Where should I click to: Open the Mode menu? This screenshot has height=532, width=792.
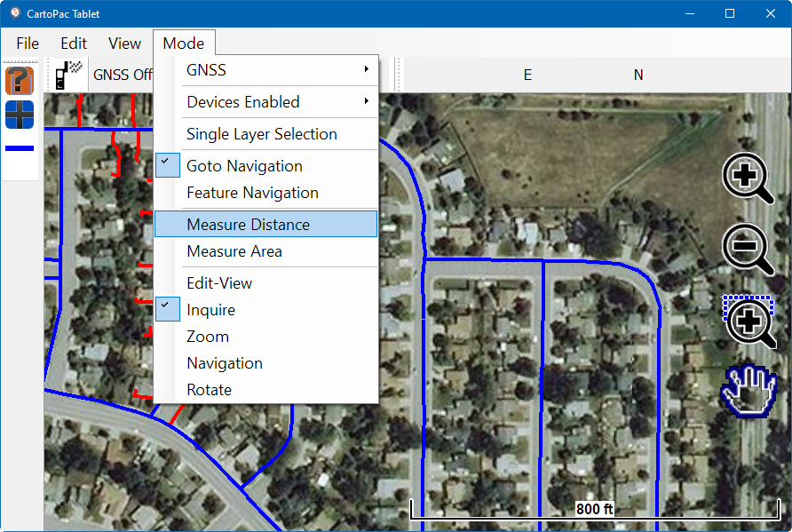[x=183, y=44]
